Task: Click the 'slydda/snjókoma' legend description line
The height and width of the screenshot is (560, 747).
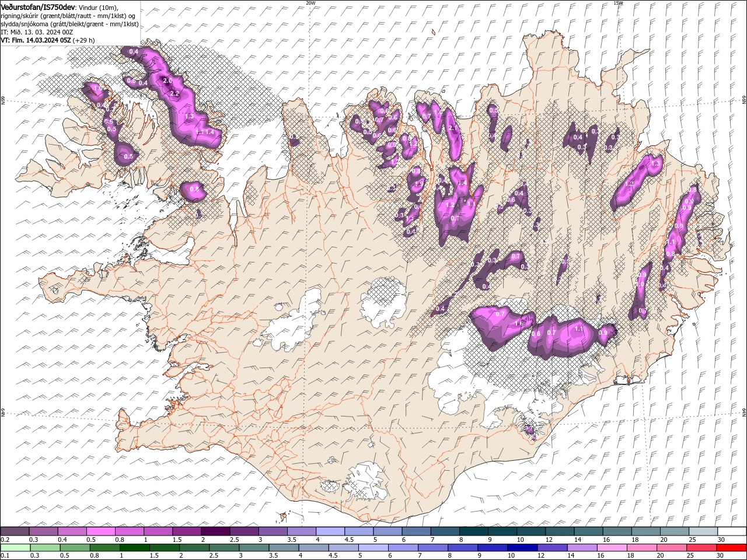Action: click(70, 23)
